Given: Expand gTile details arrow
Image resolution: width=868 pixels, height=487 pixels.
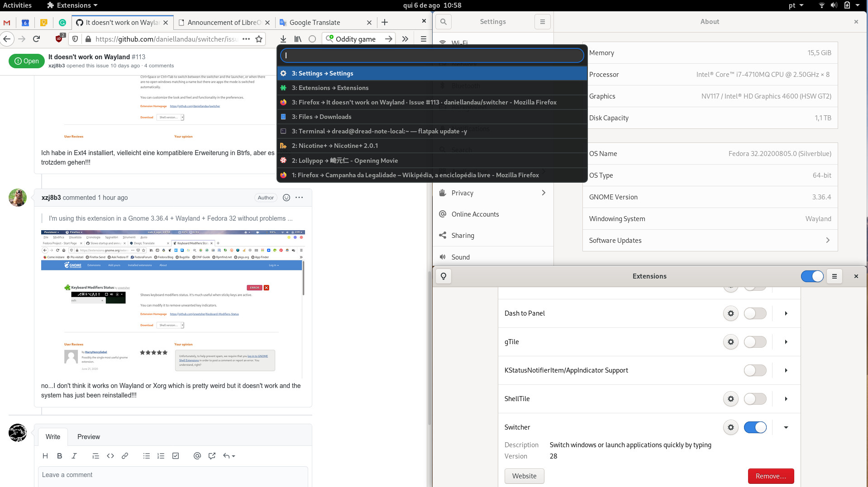Looking at the screenshot, I should (x=786, y=342).
